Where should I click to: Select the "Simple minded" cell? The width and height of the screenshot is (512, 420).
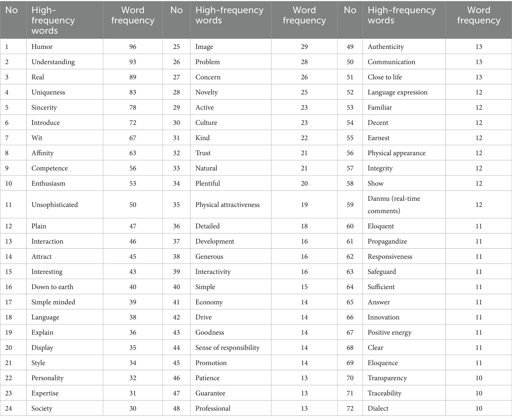tap(53, 302)
